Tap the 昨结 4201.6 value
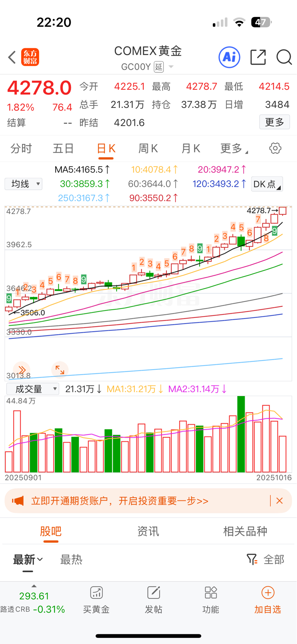The image size is (297, 644). 129,123
